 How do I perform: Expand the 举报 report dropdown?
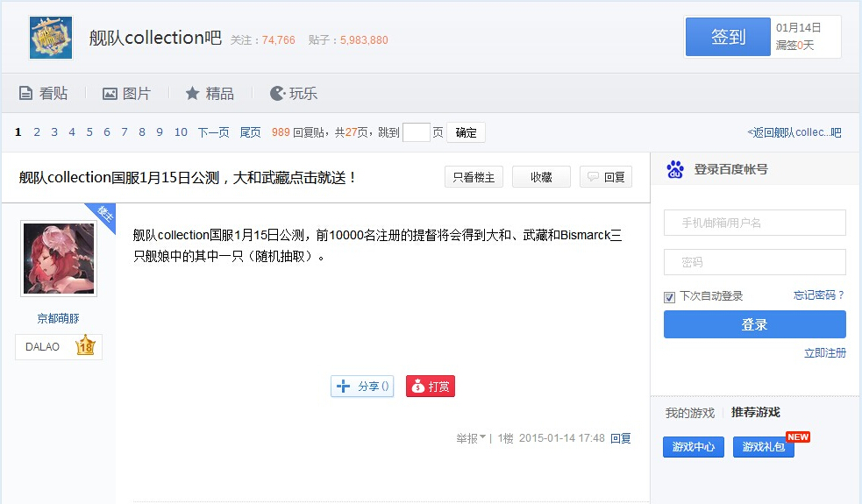click(471, 438)
